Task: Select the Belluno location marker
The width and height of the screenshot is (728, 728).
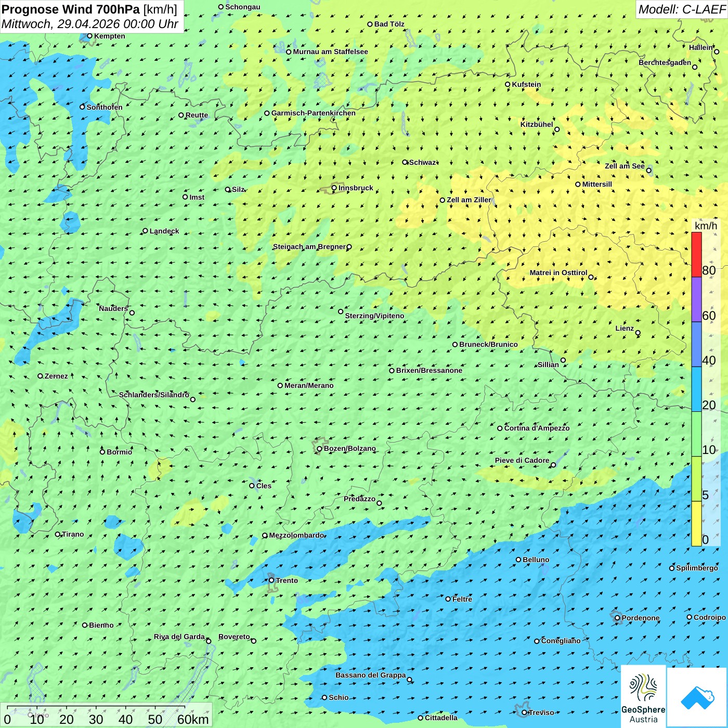Action: [518, 560]
